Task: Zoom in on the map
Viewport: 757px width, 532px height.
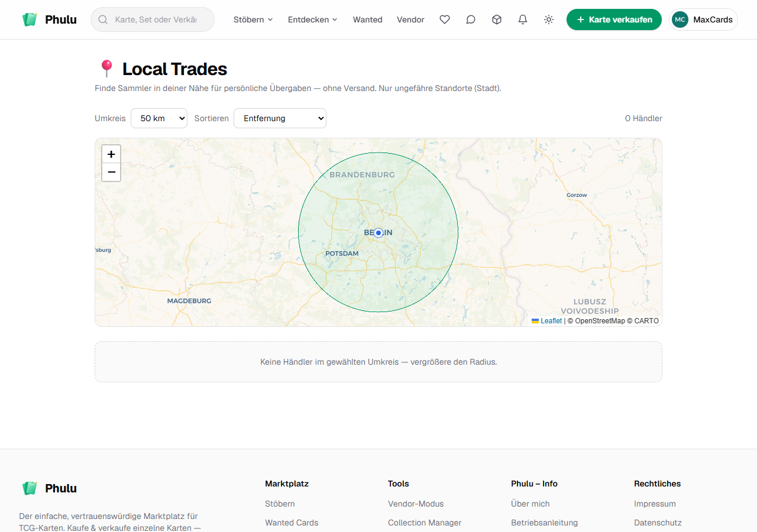Action: point(111,154)
